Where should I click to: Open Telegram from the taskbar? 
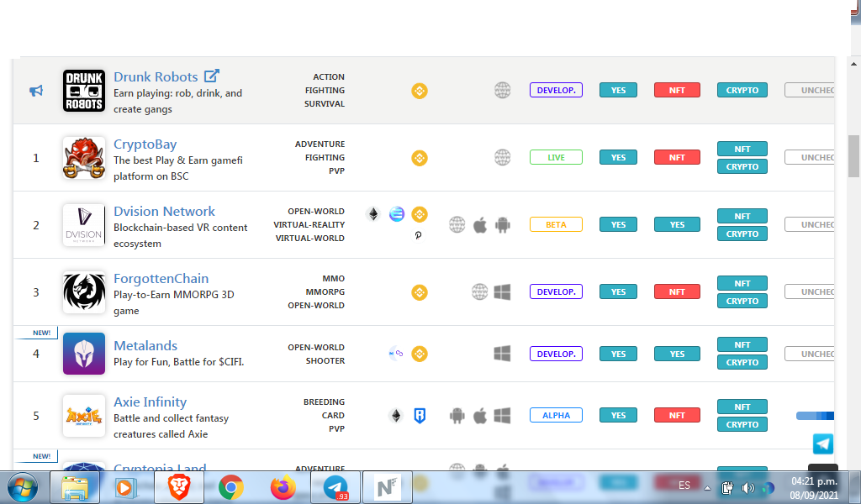335,487
